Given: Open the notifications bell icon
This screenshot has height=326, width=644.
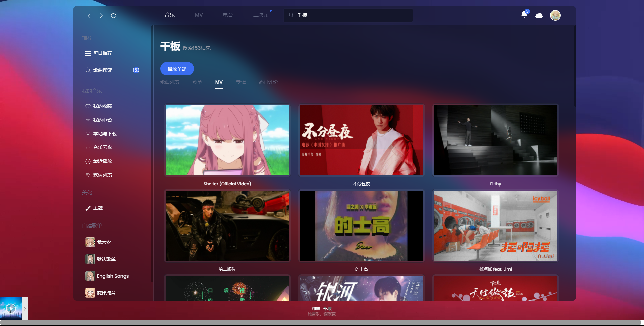Looking at the screenshot, I should pos(524,14).
